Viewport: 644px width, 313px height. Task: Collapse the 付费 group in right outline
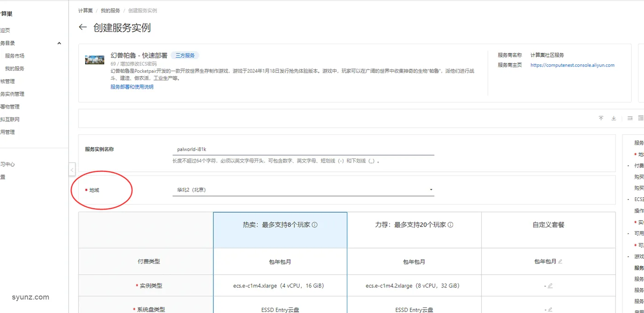tap(628, 165)
